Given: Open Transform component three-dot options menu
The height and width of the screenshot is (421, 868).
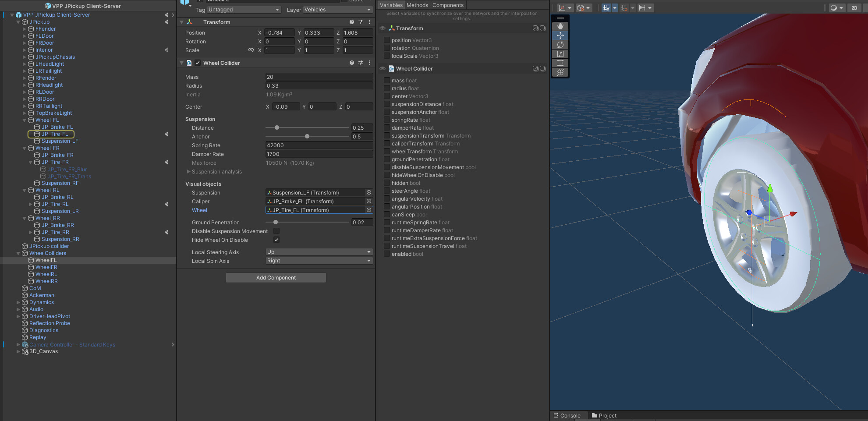Looking at the screenshot, I should (x=369, y=22).
